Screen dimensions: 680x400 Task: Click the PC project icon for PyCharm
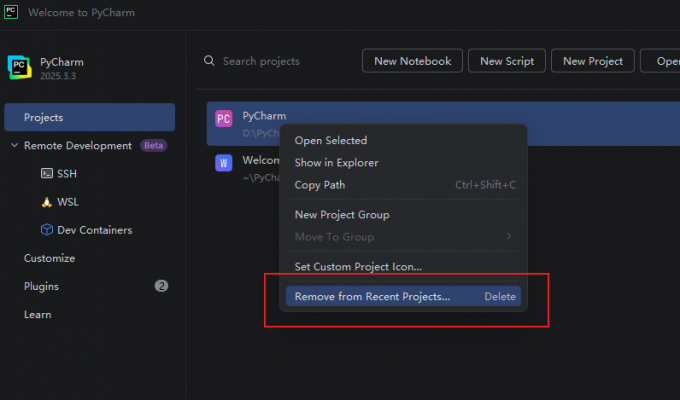tap(224, 118)
